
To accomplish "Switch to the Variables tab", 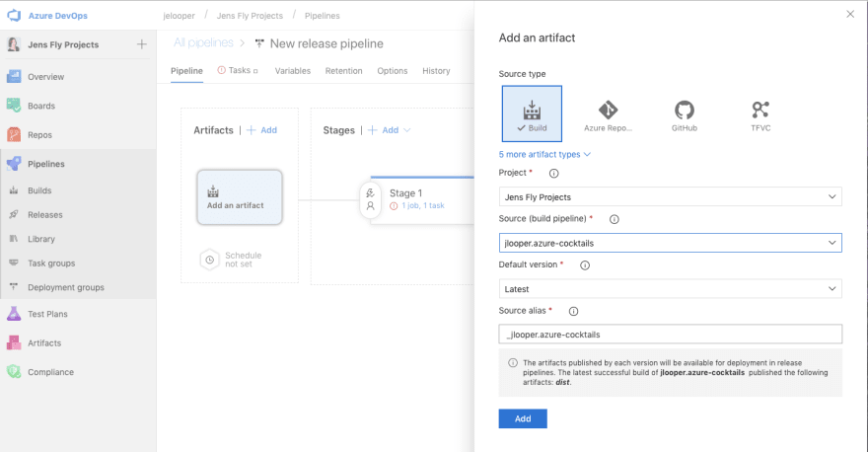I will (x=293, y=71).
